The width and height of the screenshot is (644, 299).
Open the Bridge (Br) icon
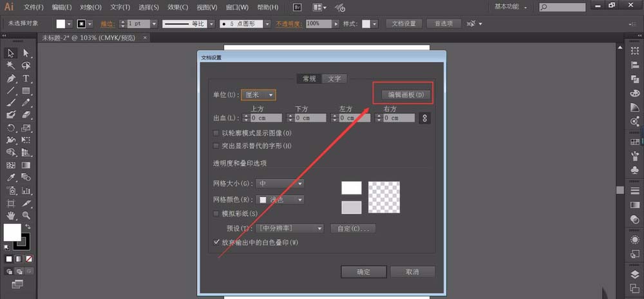click(297, 7)
